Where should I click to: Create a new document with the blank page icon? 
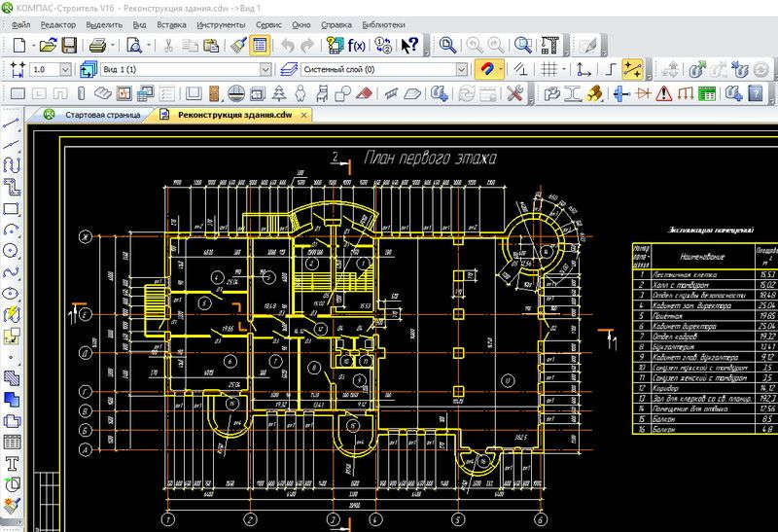pos(18,46)
